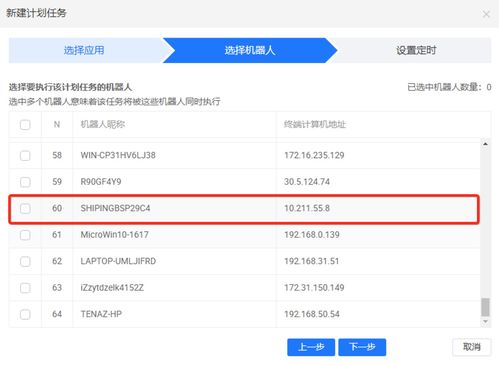Check the box for iZzytdzelk4152Z

click(25, 288)
